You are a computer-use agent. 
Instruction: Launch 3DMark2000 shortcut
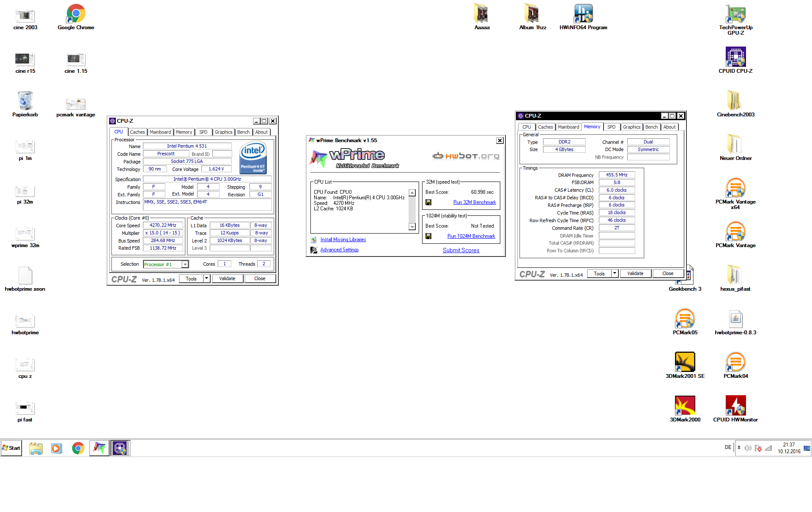[x=685, y=410]
